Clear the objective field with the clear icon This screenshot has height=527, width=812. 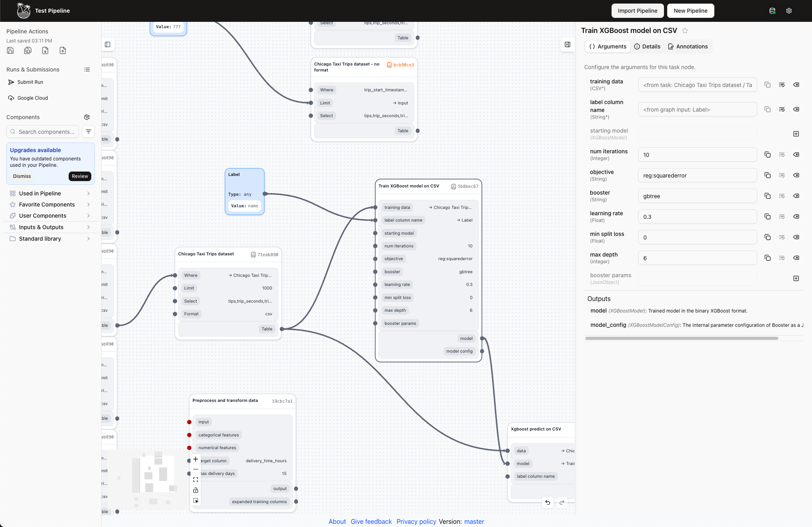click(x=797, y=175)
